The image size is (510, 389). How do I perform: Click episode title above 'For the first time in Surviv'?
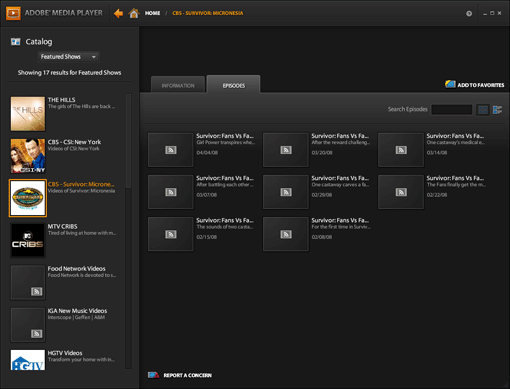pos(340,221)
